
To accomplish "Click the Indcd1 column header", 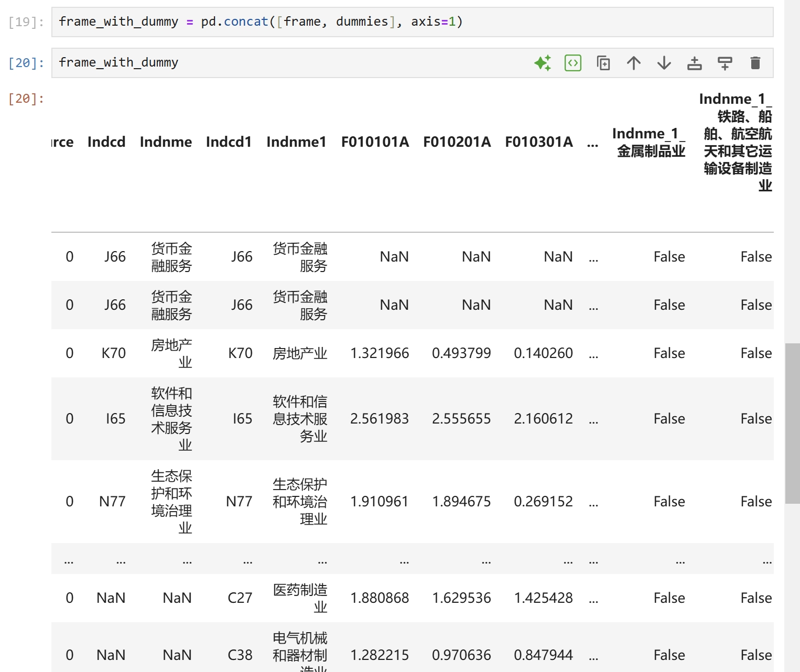I will point(229,142).
